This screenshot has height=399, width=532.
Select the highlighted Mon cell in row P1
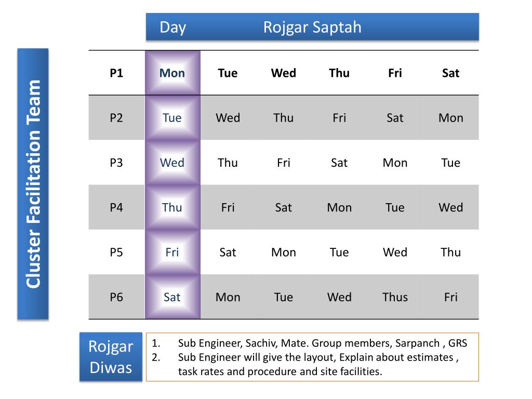click(172, 73)
